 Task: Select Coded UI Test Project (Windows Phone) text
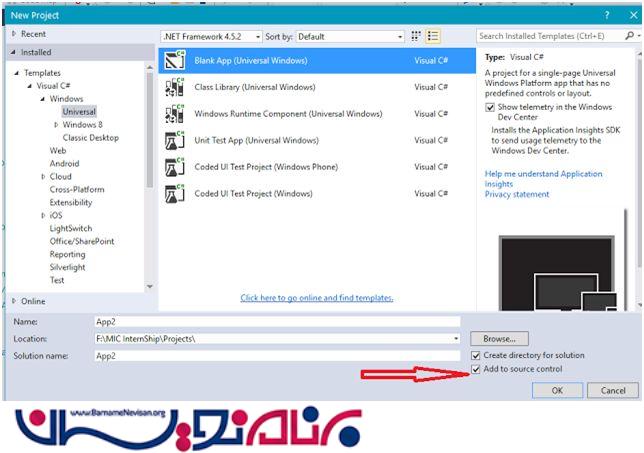pos(266,167)
